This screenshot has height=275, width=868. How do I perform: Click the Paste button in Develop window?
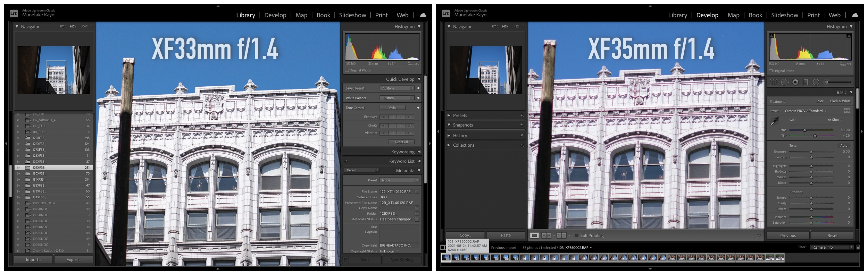pyautogui.click(x=506, y=235)
